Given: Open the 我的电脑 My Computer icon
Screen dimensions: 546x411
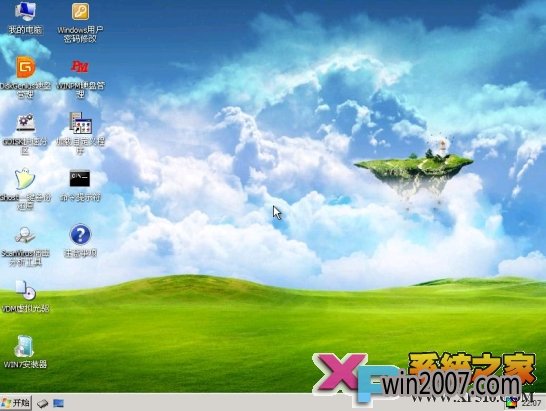Looking at the screenshot, I should click(x=25, y=12).
